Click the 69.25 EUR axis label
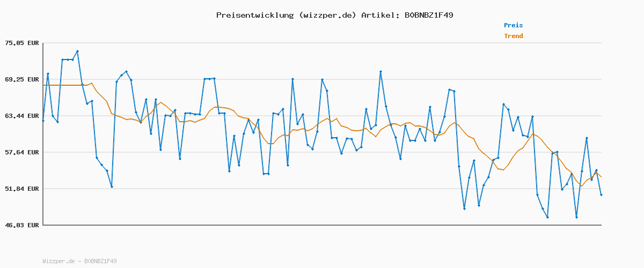The width and height of the screenshot is (644, 268). [22, 79]
